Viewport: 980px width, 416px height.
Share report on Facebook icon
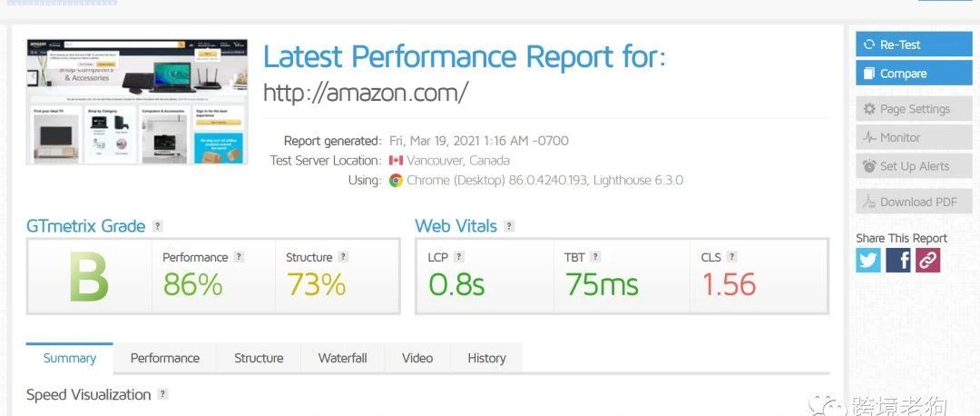coord(898,261)
